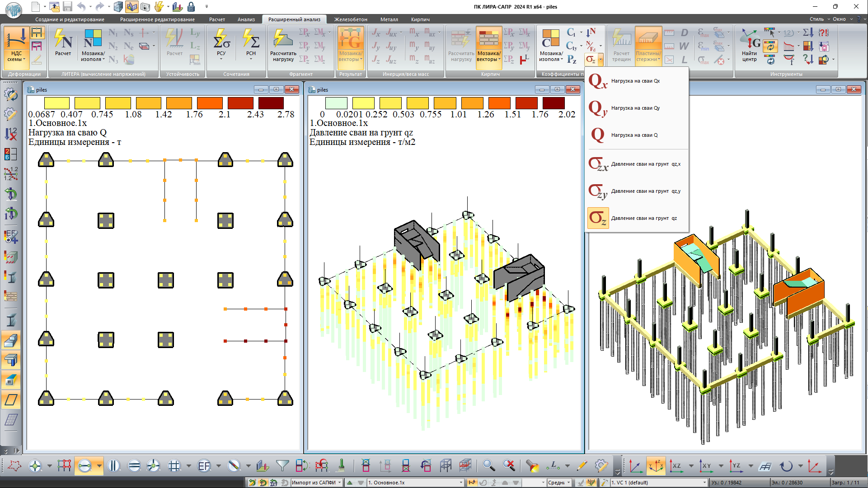Toggle the НДС схемы button
868x488 pixels.
[x=16, y=46]
